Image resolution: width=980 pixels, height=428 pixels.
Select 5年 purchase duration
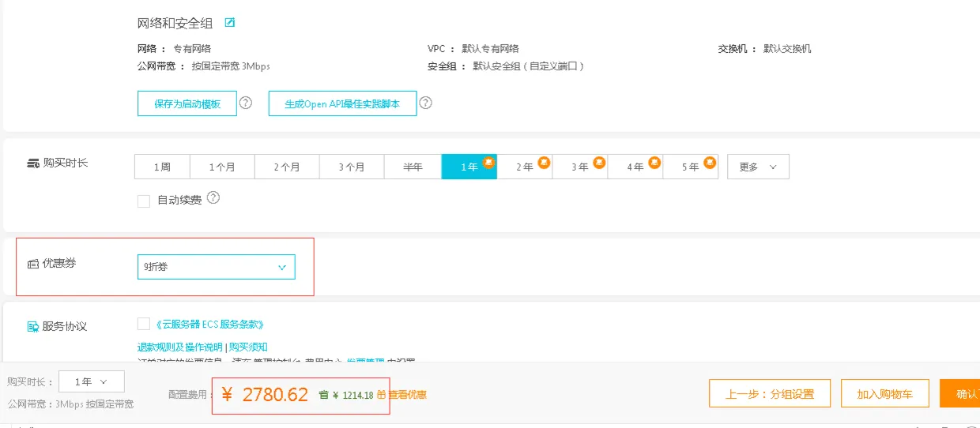(x=691, y=167)
